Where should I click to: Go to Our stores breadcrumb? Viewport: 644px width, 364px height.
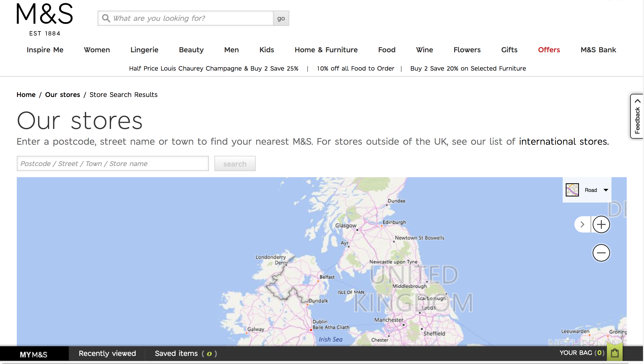pos(63,95)
